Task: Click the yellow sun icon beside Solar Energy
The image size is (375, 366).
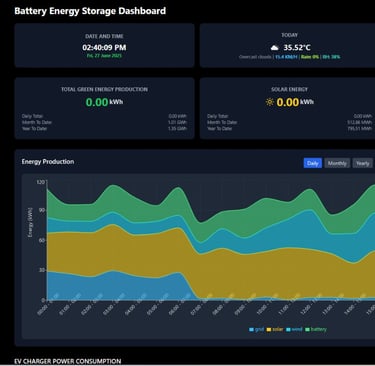Action: [x=270, y=102]
